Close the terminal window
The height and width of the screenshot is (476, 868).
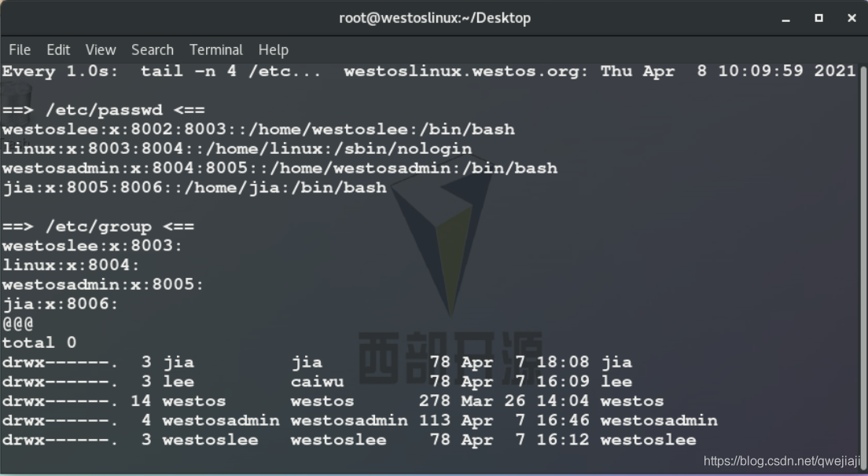click(x=852, y=18)
